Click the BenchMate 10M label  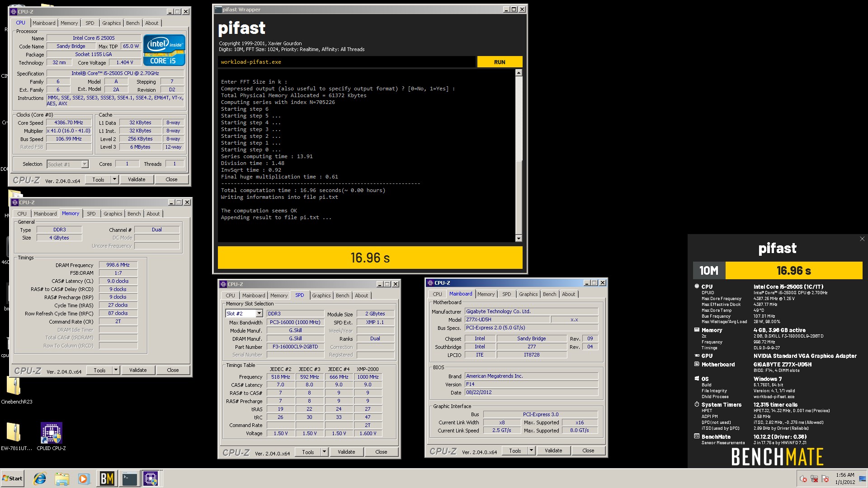click(x=709, y=271)
